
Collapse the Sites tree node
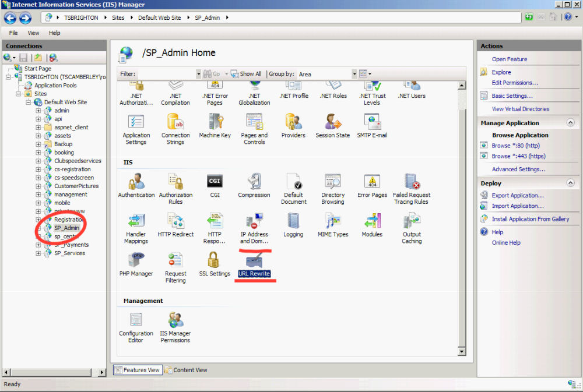[x=18, y=94]
